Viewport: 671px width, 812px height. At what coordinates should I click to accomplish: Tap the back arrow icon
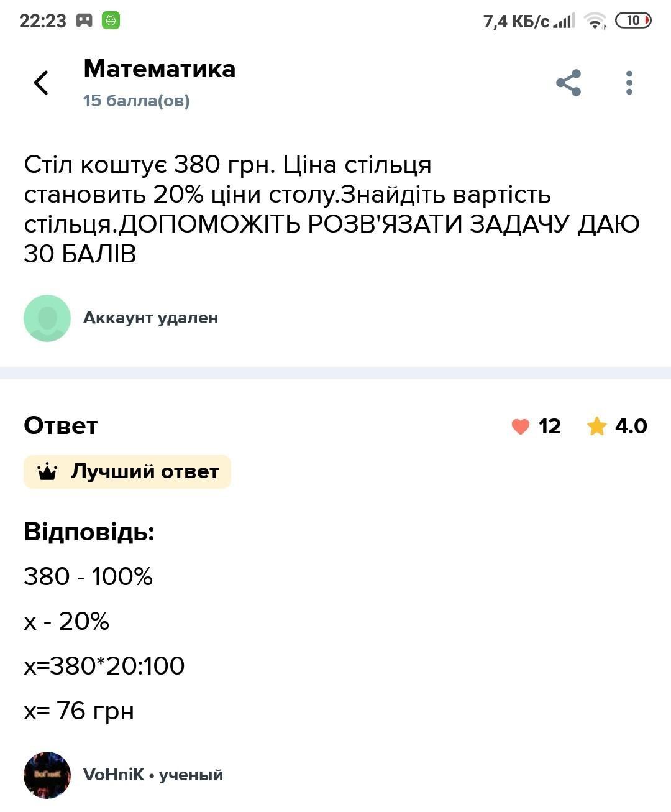[41, 83]
